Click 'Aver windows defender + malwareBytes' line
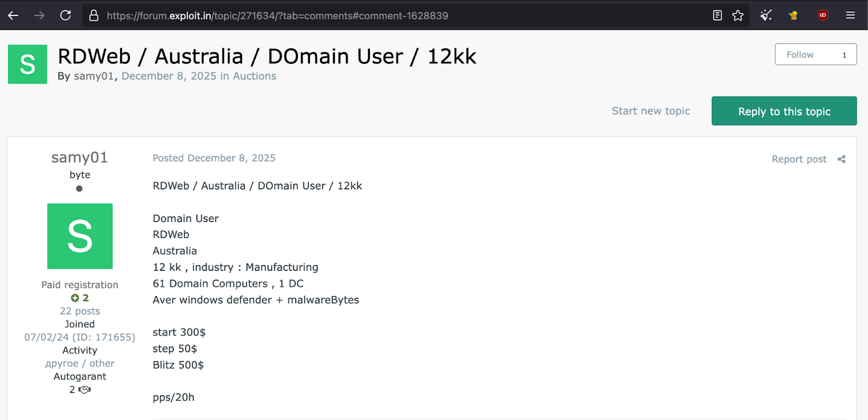This screenshot has height=420, width=868. tap(256, 300)
